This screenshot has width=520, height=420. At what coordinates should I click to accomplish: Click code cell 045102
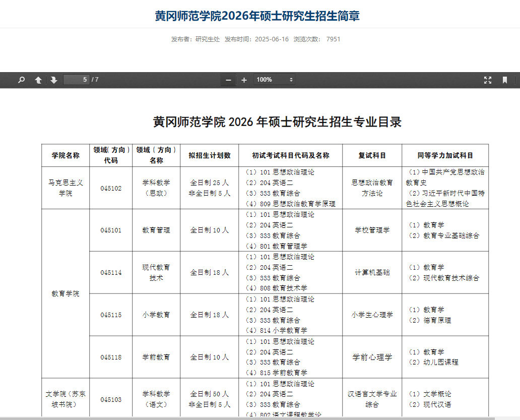click(111, 189)
